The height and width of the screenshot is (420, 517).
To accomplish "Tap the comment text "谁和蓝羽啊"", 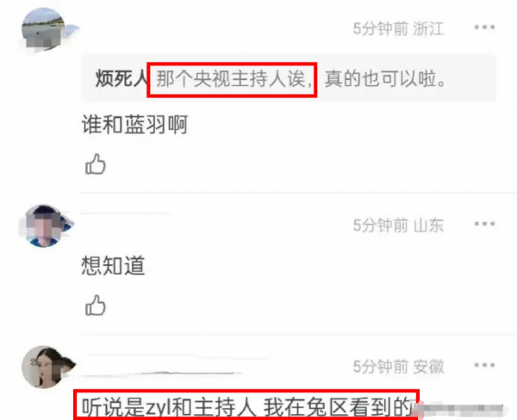I will click(135, 125).
